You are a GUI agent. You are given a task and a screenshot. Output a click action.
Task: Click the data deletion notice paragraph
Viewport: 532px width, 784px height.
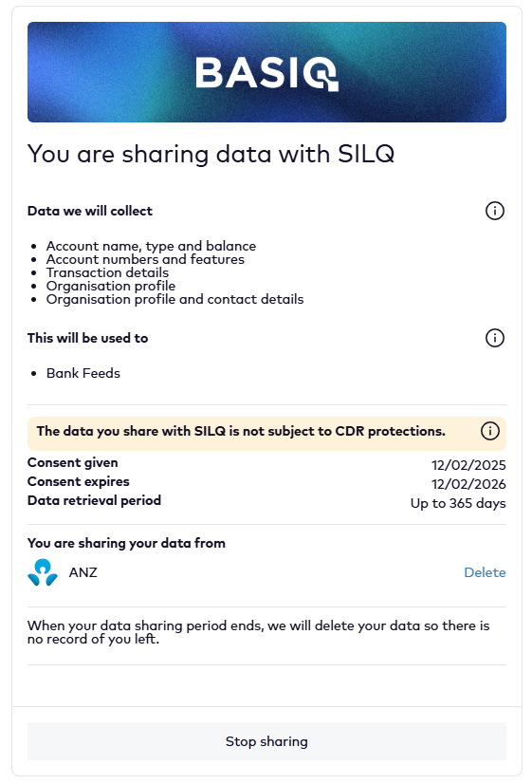(x=258, y=632)
